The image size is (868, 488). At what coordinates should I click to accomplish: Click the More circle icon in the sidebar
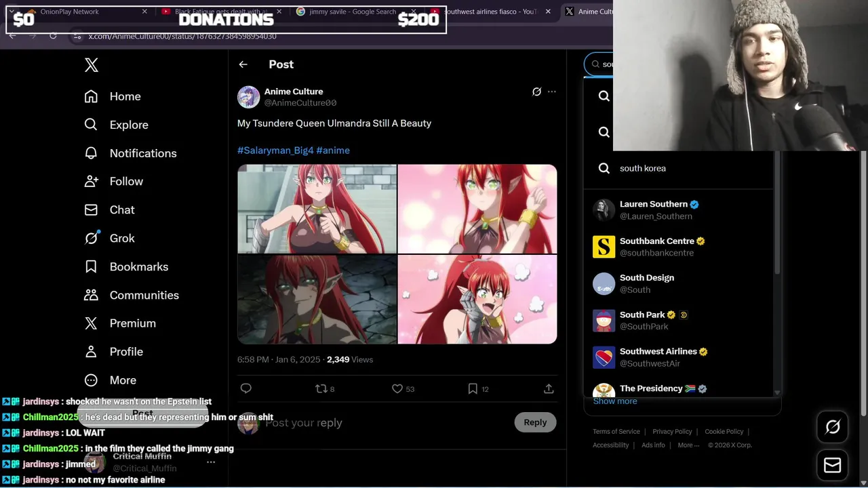(91, 380)
